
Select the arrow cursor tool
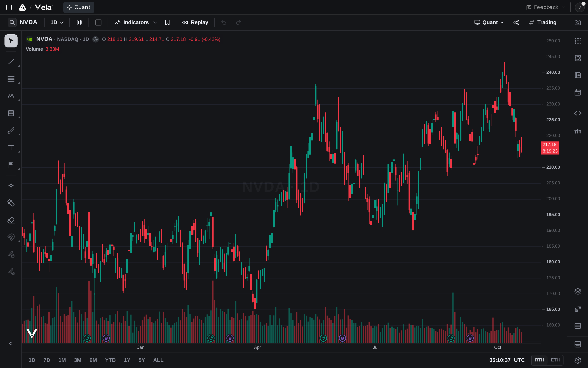[11, 41]
